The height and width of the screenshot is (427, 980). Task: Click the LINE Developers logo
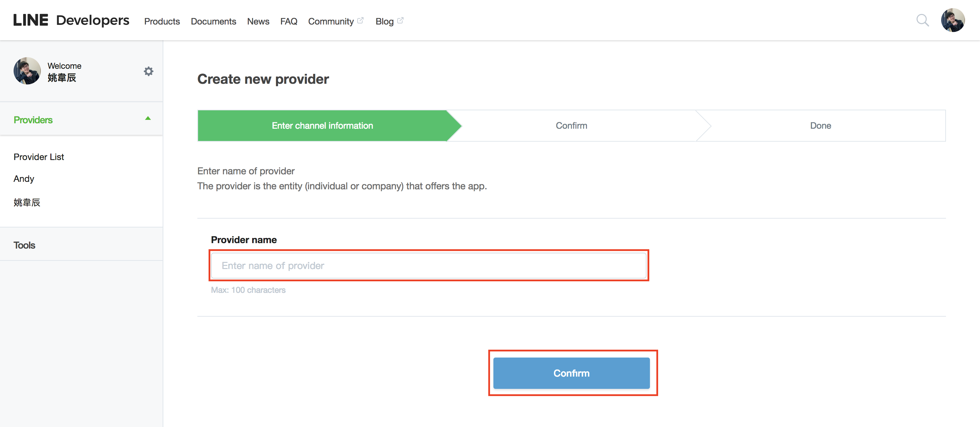pyautogui.click(x=71, y=20)
